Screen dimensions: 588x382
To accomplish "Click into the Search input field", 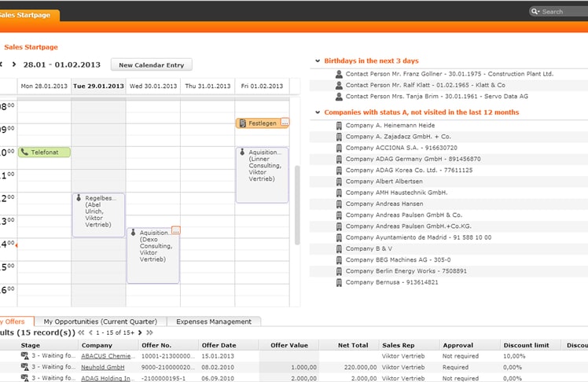I will pos(563,12).
